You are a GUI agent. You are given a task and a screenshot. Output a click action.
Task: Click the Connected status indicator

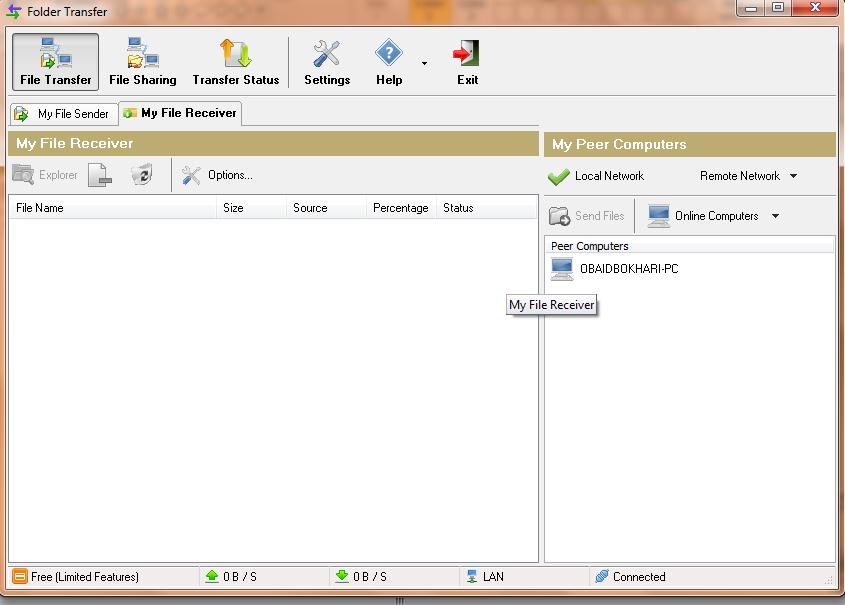pyautogui.click(x=630, y=577)
